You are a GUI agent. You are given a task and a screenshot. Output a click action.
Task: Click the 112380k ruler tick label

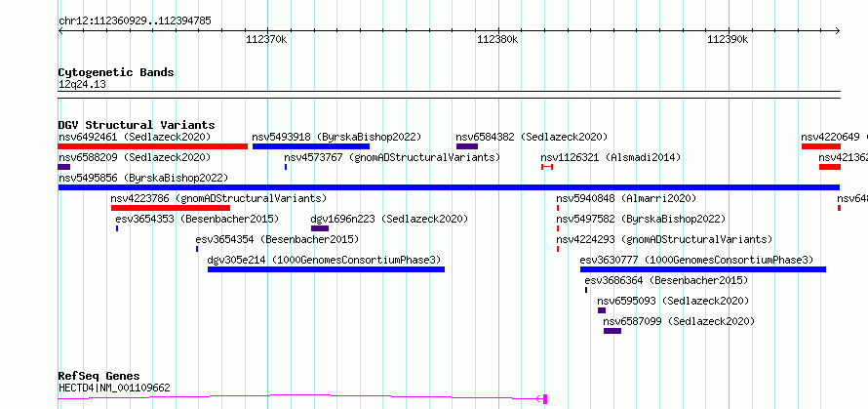tap(497, 39)
